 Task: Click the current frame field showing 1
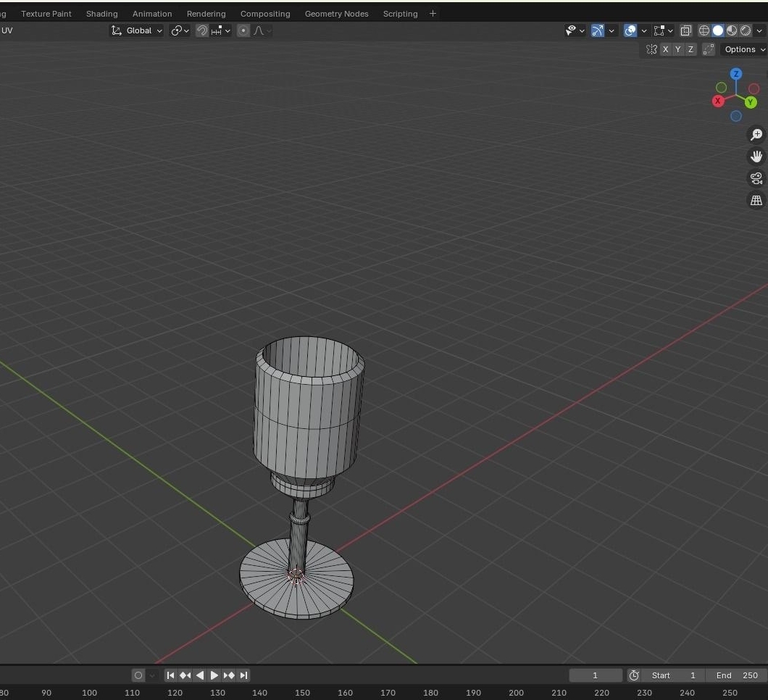(596, 675)
